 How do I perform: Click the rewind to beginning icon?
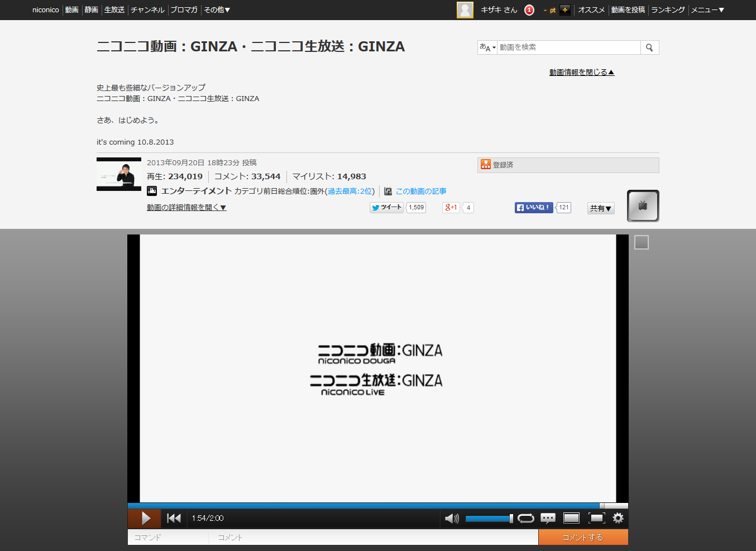pos(174,518)
